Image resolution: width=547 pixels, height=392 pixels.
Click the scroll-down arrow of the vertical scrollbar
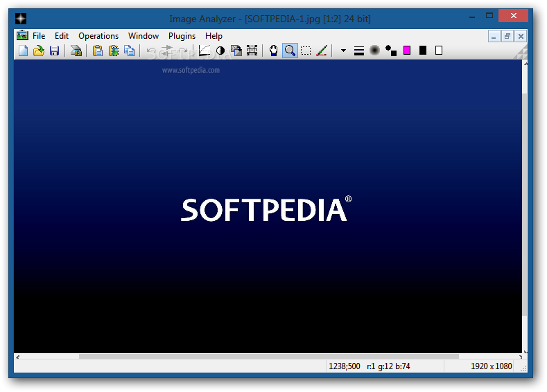526,351
